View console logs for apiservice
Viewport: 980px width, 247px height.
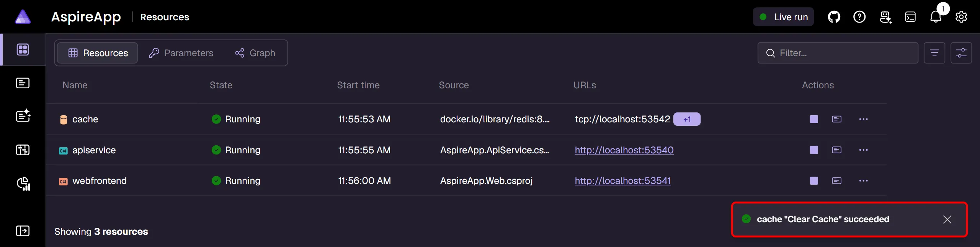pos(837,150)
